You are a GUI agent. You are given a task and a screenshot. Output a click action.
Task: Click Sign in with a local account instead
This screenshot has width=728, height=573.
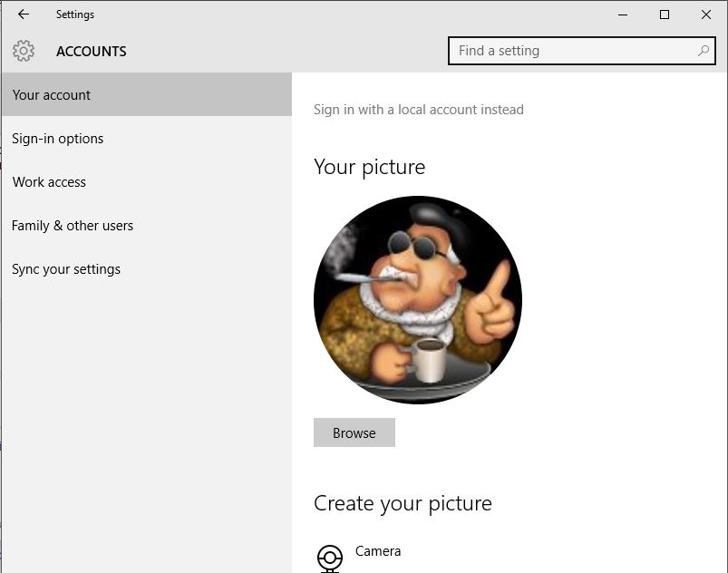(418, 110)
